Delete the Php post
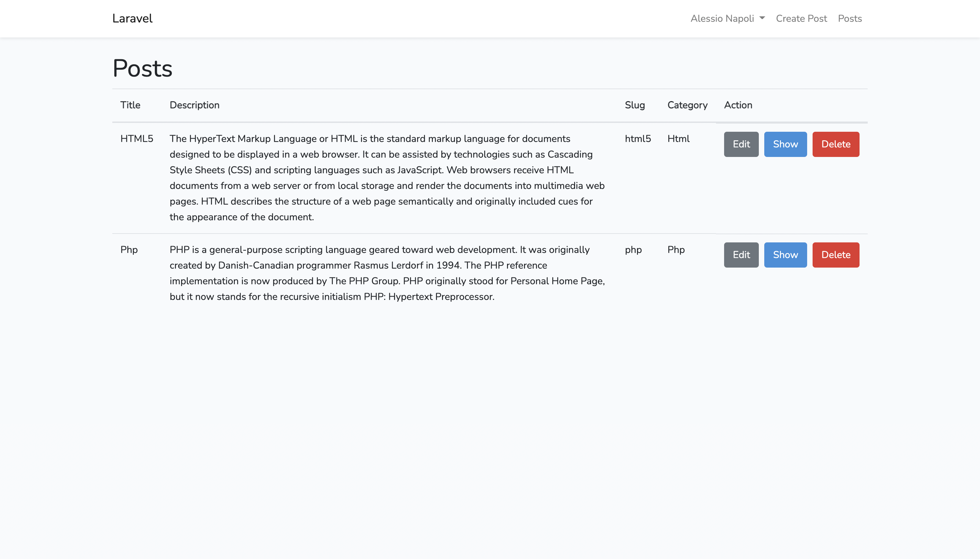Image resolution: width=980 pixels, height=559 pixels. pos(836,255)
